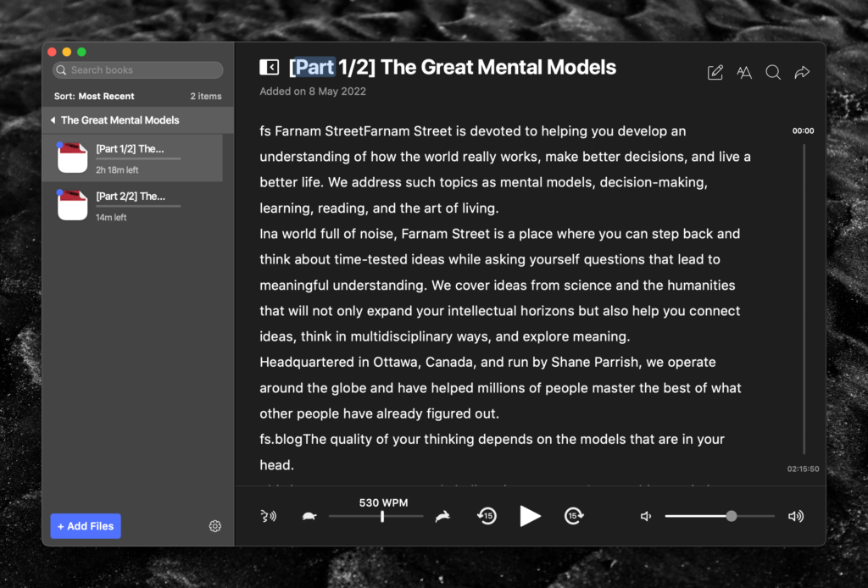This screenshot has height=588, width=868.
Task: Click the document title The Great Mental Models
Action: (498, 68)
